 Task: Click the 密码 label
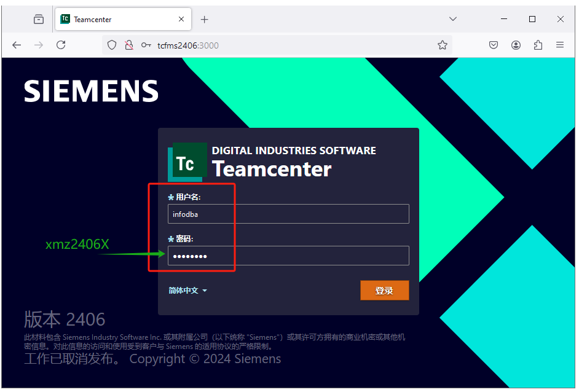click(x=184, y=239)
